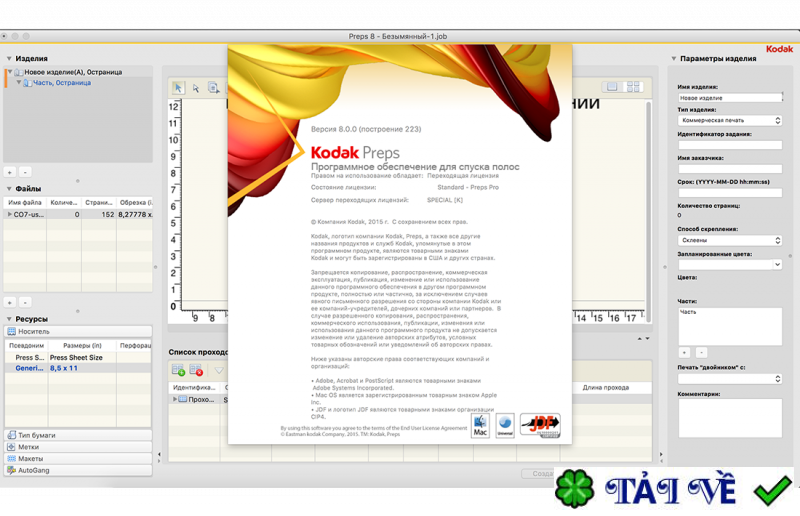Select the hollow arrow direct-selection tool
The image size is (800, 516).
coord(196,88)
